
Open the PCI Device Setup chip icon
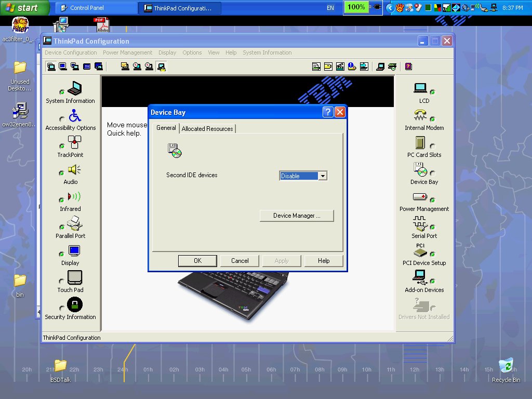coord(420,250)
